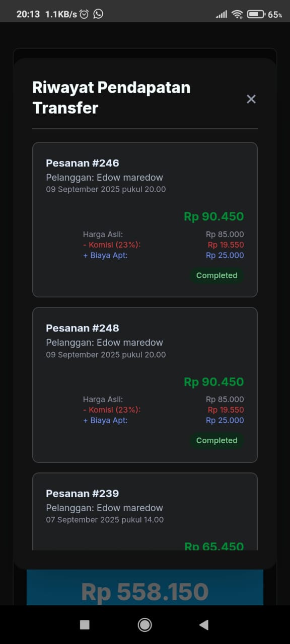Tap the cellular signal strength icon
Image resolution: width=290 pixels, height=644 pixels.
(222, 14)
